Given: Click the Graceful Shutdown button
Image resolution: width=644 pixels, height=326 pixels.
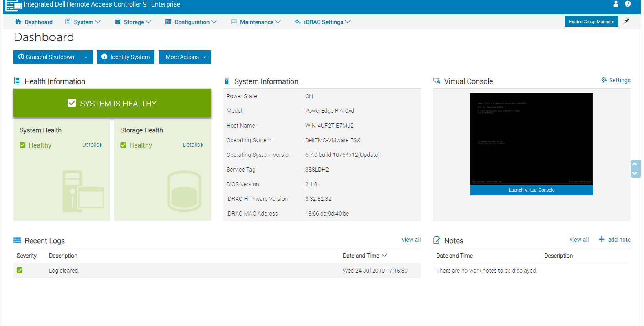Looking at the screenshot, I should (x=46, y=57).
